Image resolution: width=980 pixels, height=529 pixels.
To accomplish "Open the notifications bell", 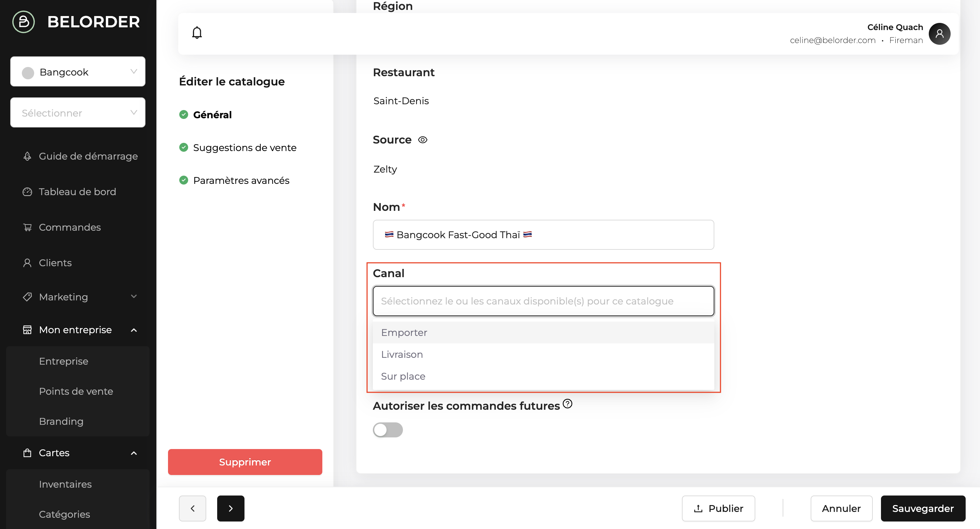I will pyautogui.click(x=197, y=33).
